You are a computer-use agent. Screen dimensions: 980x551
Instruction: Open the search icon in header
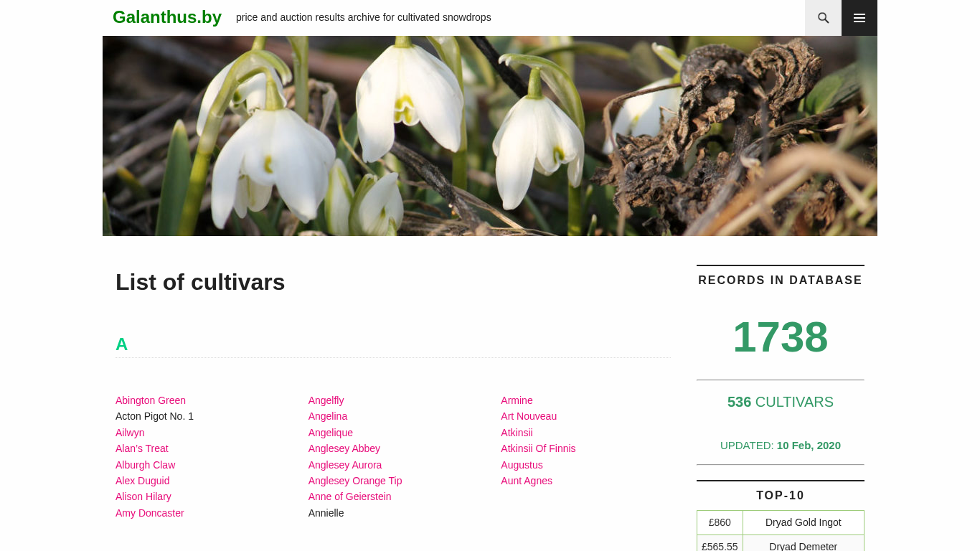[823, 18]
